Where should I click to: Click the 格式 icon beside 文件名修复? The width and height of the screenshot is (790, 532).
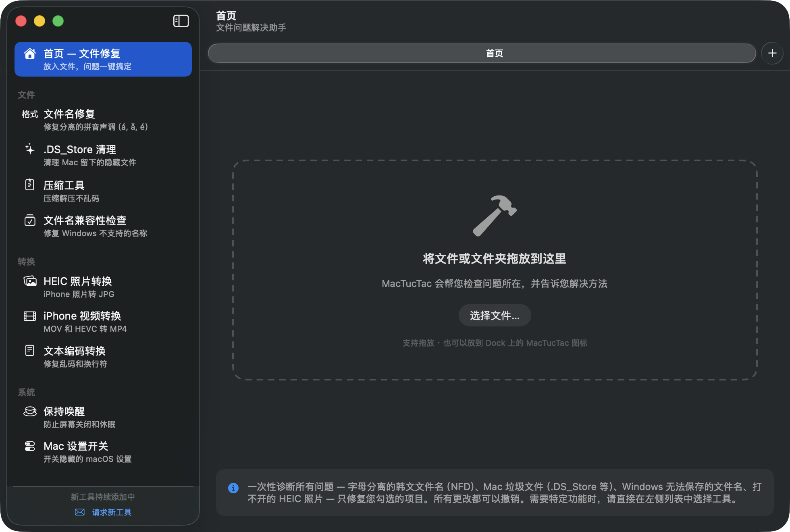tap(30, 114)
